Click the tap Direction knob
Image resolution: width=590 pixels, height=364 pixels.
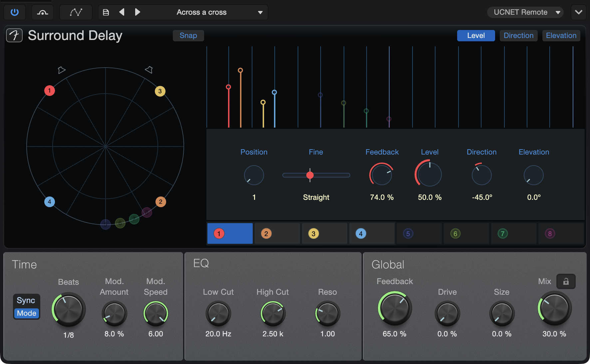[x=482, y=175]
